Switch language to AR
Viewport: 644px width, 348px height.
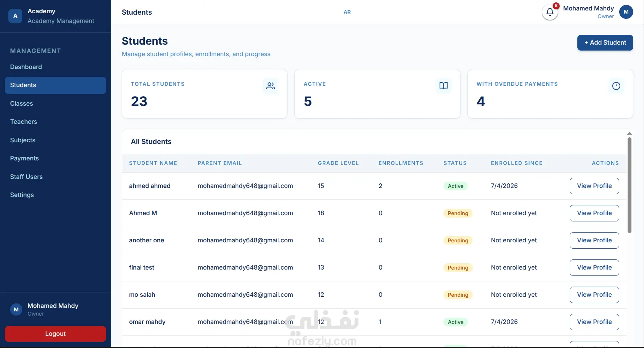tap(347, 12)
